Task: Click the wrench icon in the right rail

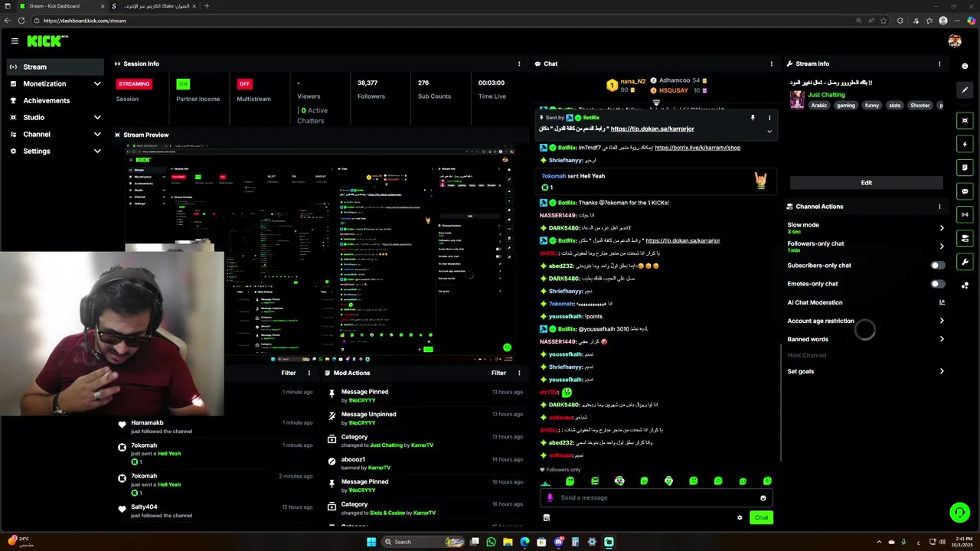Action: point(965,262)
